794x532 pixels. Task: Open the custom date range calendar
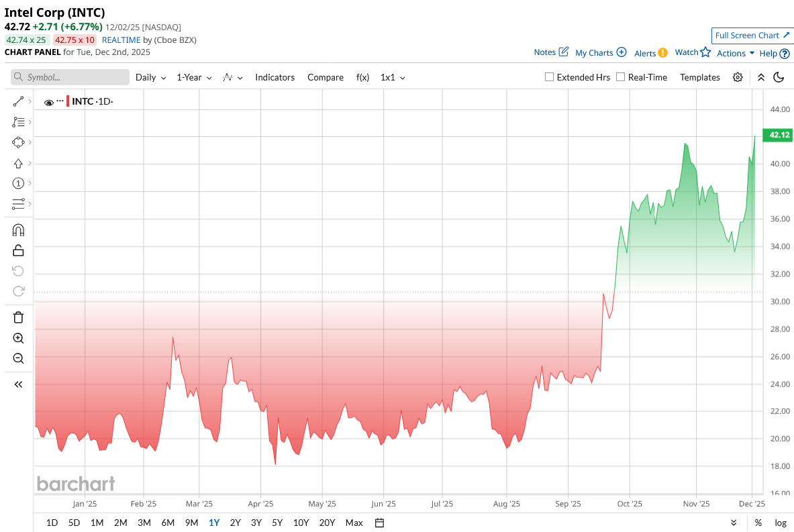click(x=379, y=523)
